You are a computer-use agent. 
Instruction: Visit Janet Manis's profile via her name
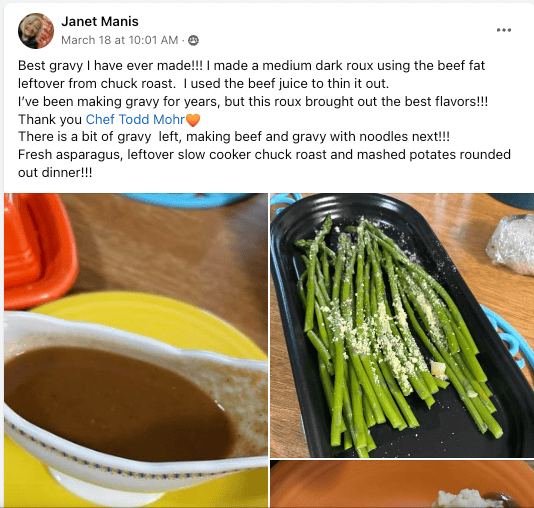click(x=100, y=21)
